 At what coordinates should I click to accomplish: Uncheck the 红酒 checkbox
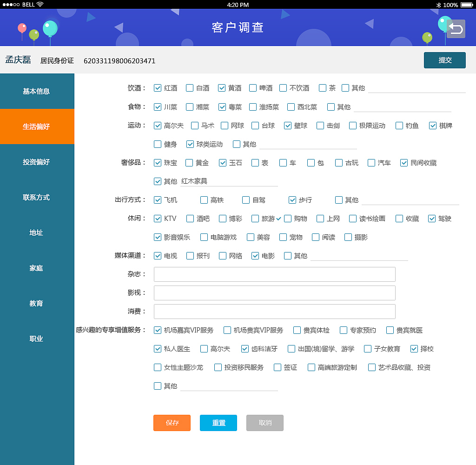[158, 87]
